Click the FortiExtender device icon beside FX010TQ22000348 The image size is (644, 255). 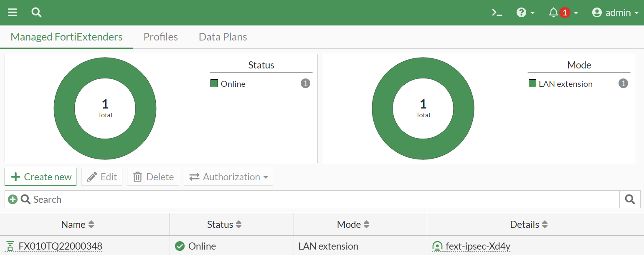coord(10,246)
